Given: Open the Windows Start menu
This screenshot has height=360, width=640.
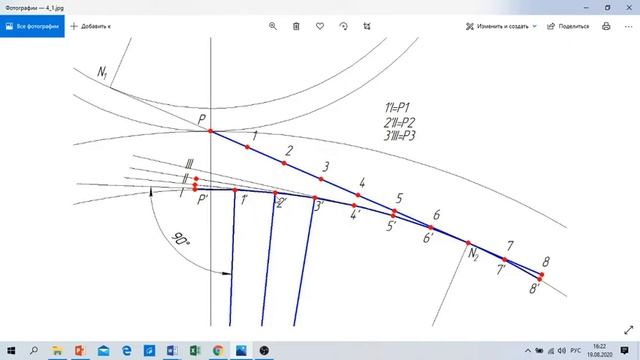Looking at the screenshot, I should tap(11, 351).
